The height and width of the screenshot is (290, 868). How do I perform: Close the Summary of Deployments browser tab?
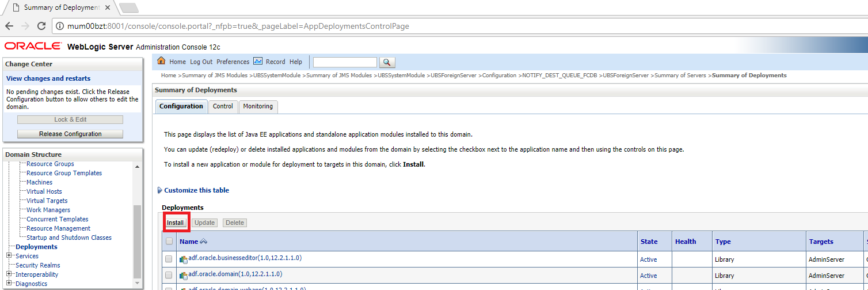point(108,7)
